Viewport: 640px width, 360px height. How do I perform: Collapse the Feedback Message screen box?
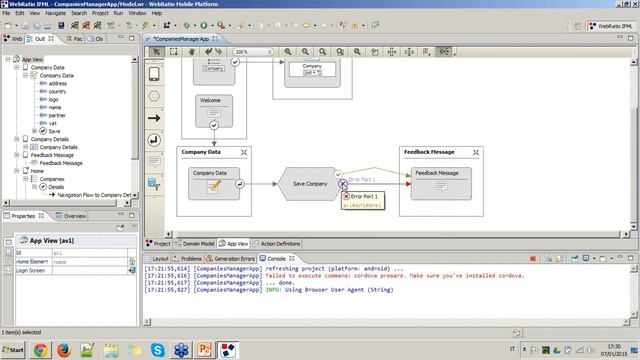tap(476, 152)
